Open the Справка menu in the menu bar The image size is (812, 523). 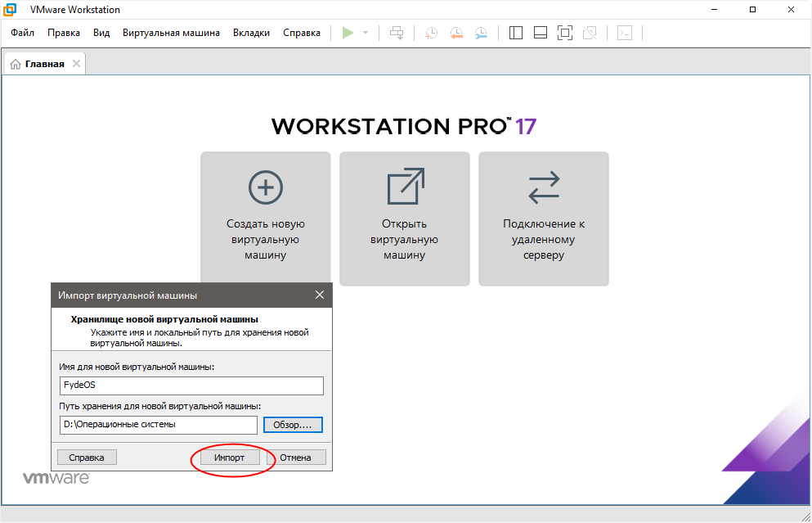coord(302,33)
